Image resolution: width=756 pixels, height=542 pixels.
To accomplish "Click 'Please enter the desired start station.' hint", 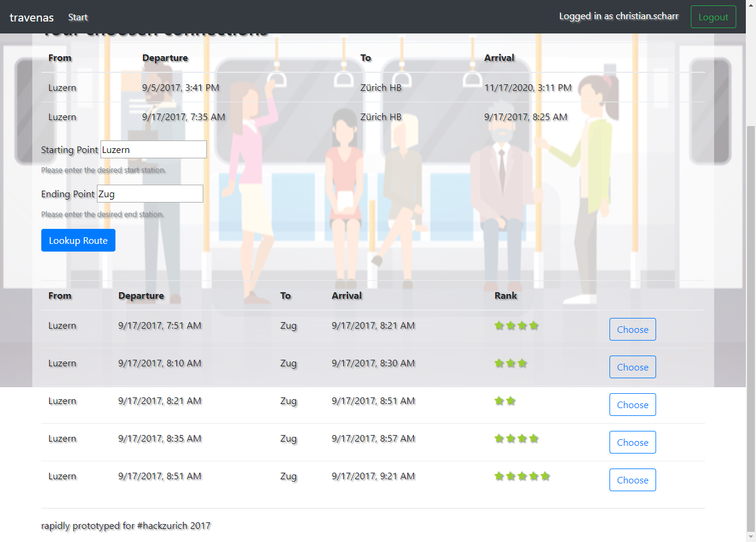I will [103, 170].
